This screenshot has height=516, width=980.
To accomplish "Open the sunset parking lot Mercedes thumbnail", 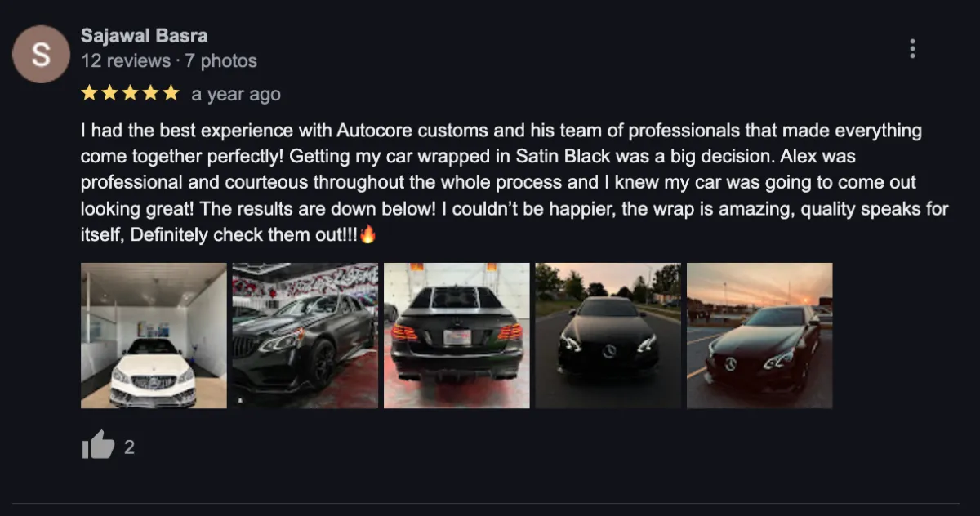I will 759,336.
